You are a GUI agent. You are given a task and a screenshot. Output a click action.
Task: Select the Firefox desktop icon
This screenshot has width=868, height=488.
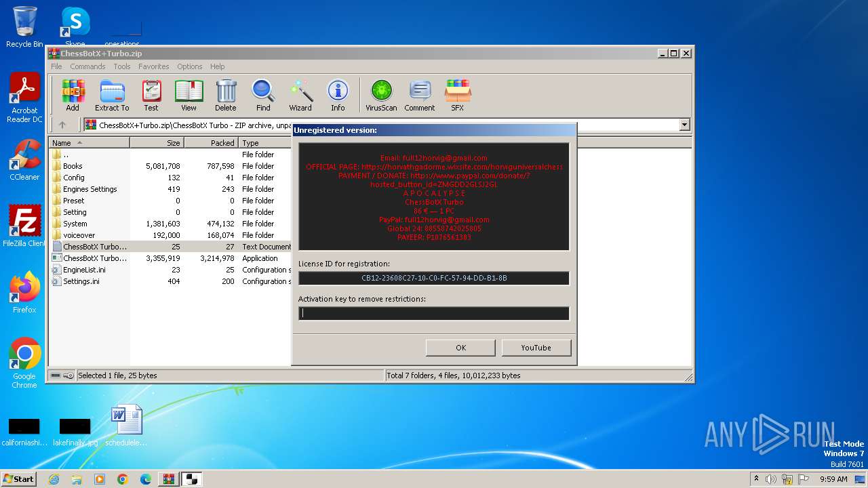(24, 293)
